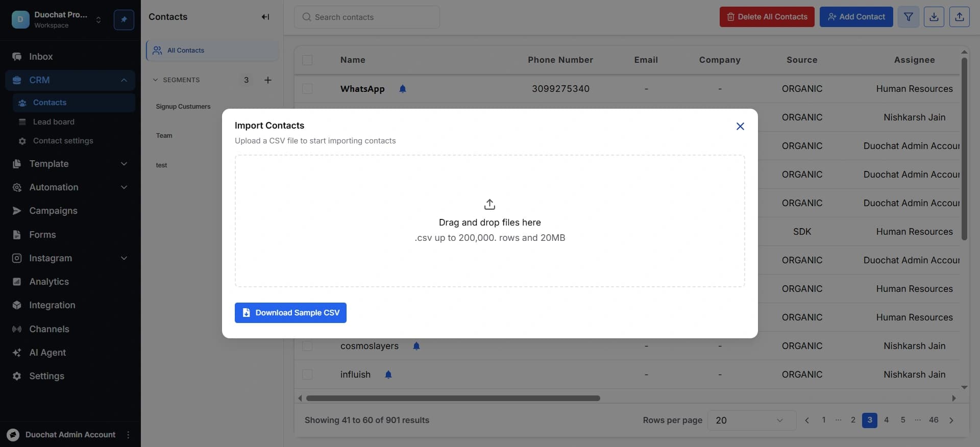This screenshot has height=447, width=980.
Task: Click Delete All Contacts button
Action: [767, 17]
